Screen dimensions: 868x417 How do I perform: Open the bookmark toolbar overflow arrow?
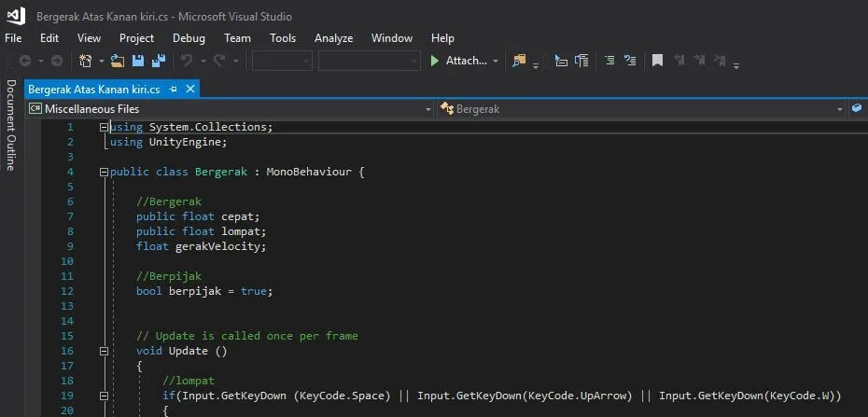tap(736, 66)
